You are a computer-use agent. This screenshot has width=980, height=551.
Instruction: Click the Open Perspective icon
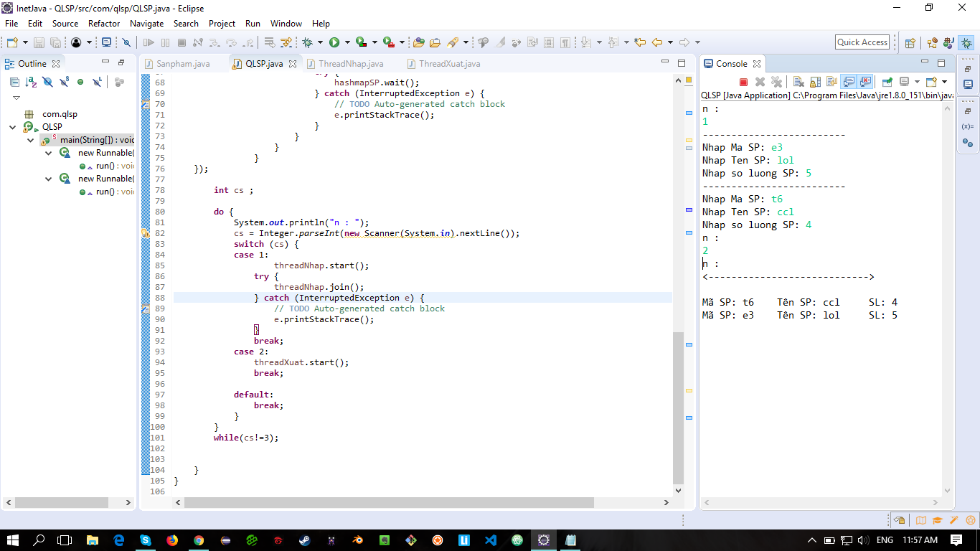click(910, 43)
